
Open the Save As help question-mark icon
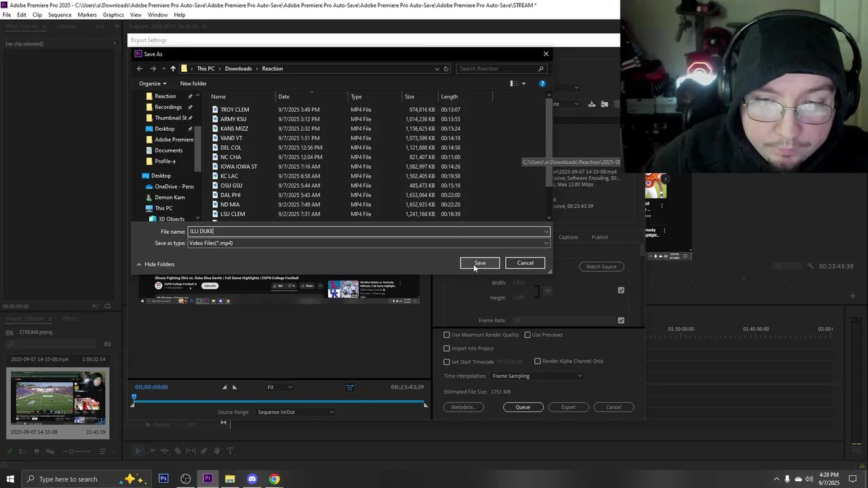coord(542,83)
